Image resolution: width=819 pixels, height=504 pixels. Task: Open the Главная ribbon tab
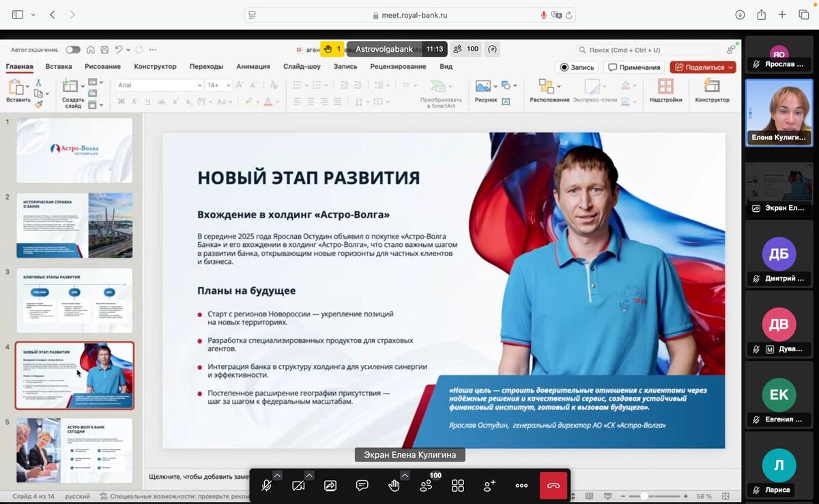point(20,66)
